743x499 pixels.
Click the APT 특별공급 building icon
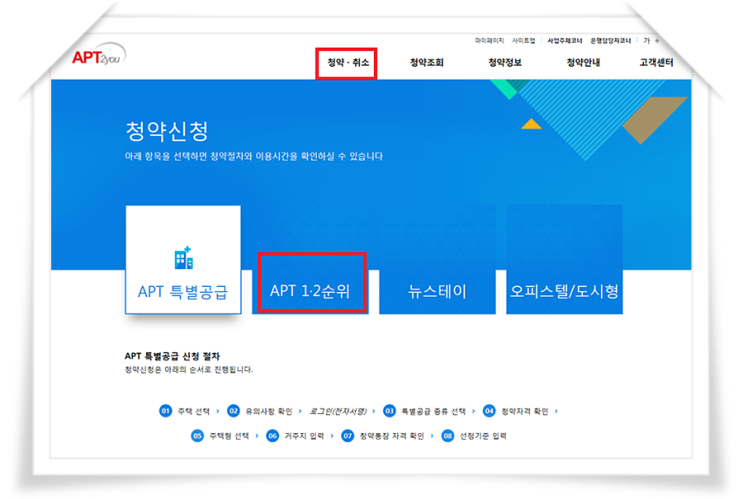click(184, 258)
